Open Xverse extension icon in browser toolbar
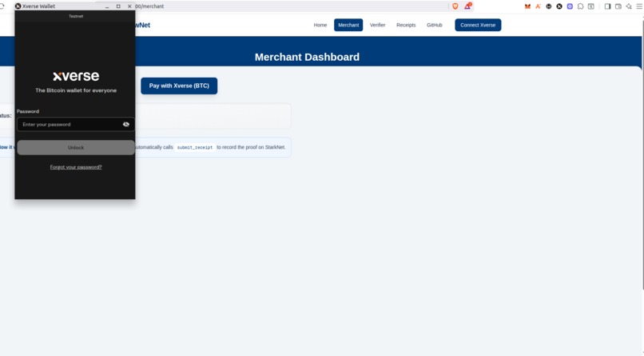 pyautogui.click(x=559, y=6)
